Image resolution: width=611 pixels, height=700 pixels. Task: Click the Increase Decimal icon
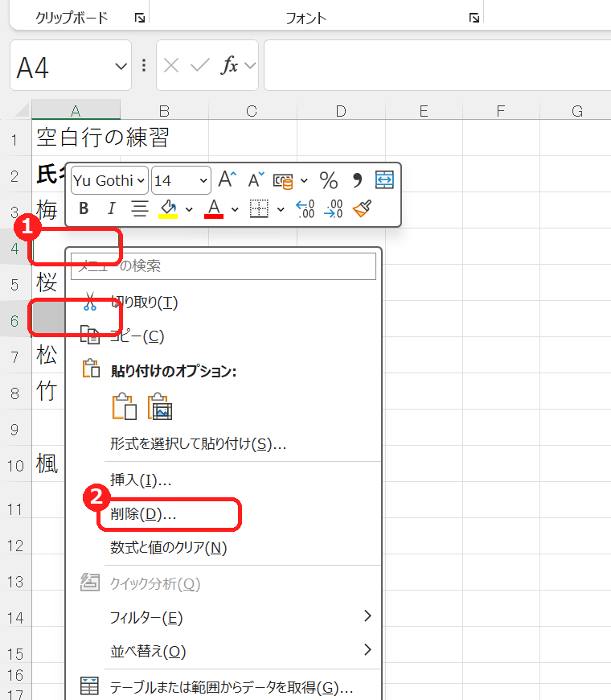click(x=305, y=208)
